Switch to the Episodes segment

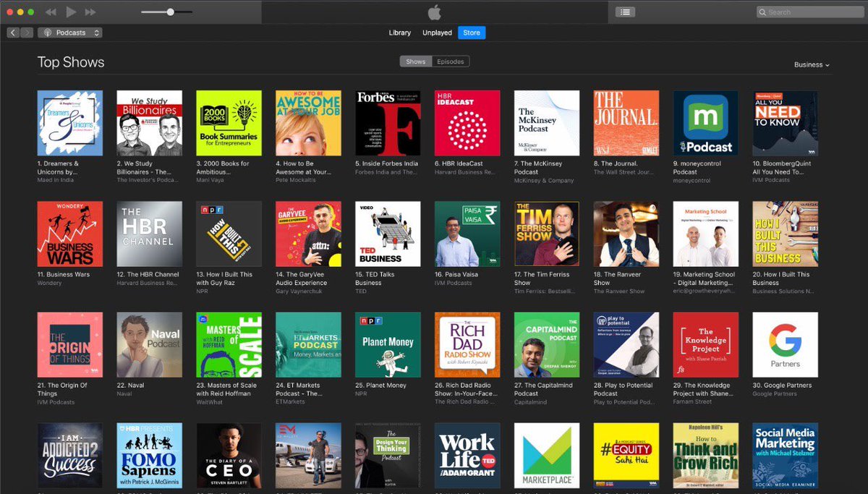(x=450, y=61)
